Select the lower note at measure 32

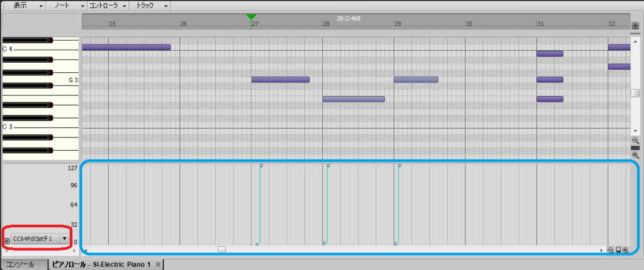[x=619, y=67]
